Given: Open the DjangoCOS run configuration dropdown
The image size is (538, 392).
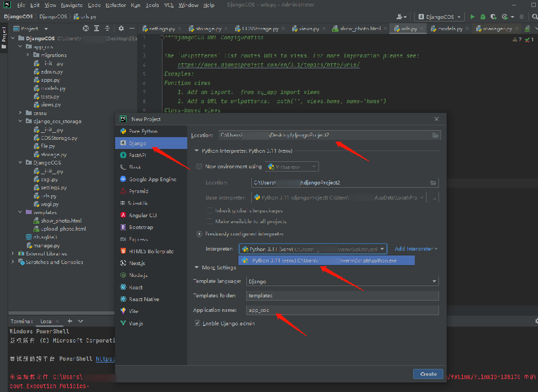Looking at the screenshot, I should 439,17.
